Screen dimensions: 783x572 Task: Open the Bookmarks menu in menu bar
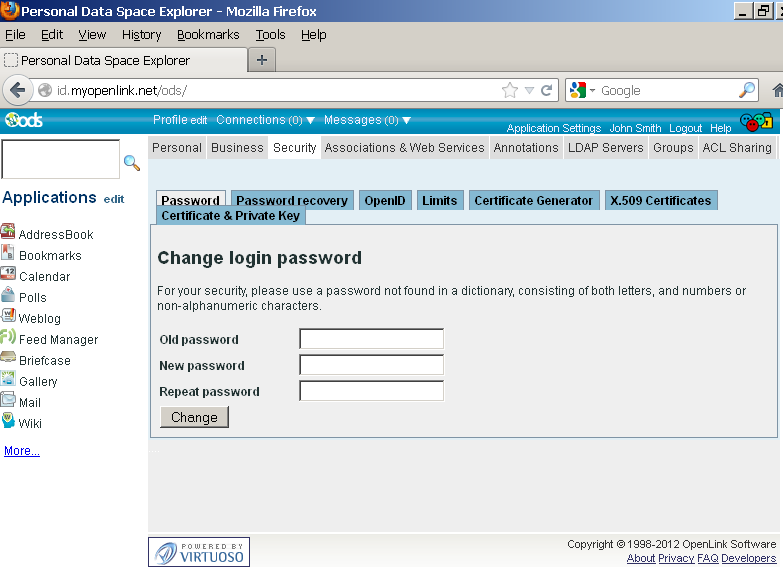pyautogui.click(x=208, y=34)
